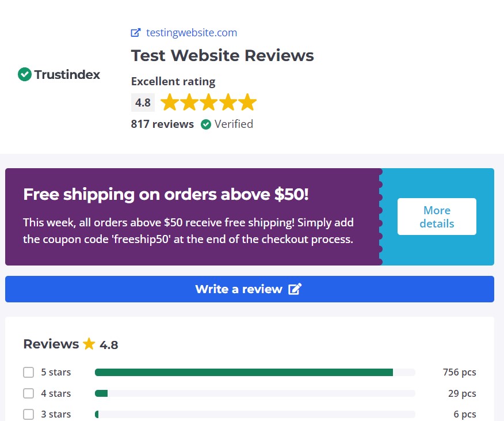Click the Write a review button
Viewport: 504px width, 421px height.
249,289
